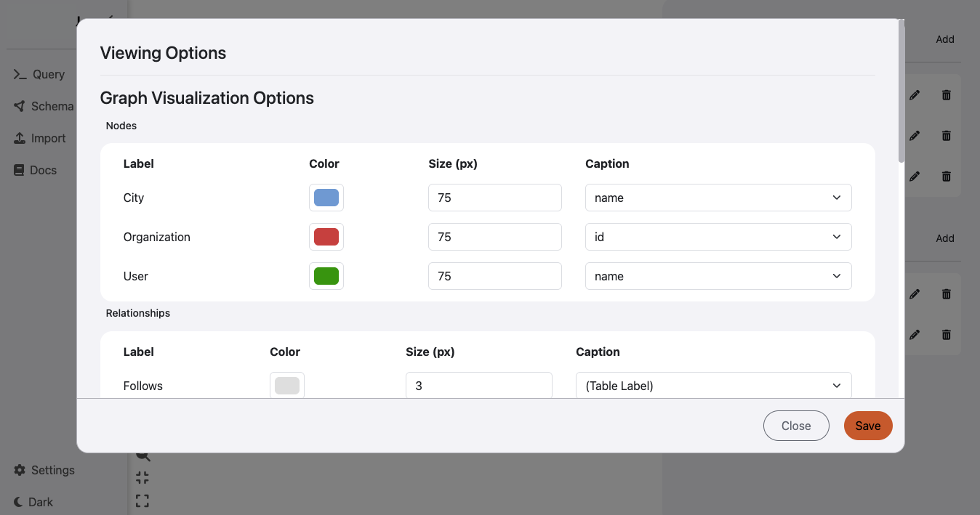Expand the Follows caption dropdown

pyautogui.click(x=712, y=386)
